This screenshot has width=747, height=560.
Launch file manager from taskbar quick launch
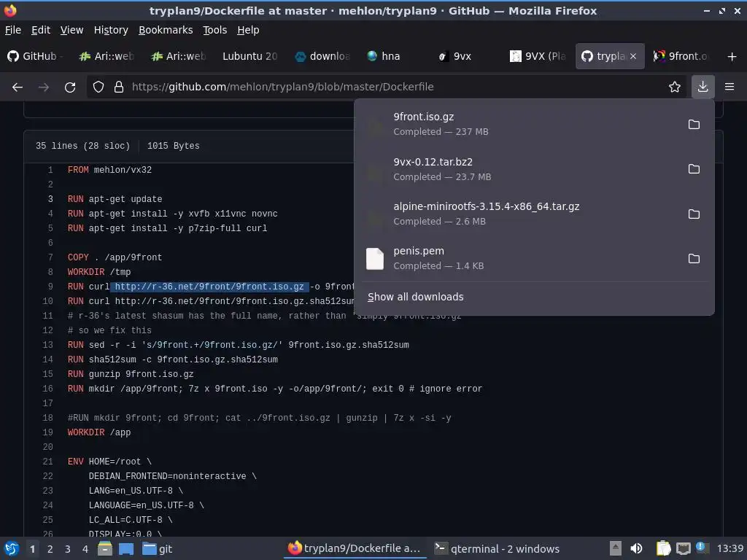[x=105, y=548]
